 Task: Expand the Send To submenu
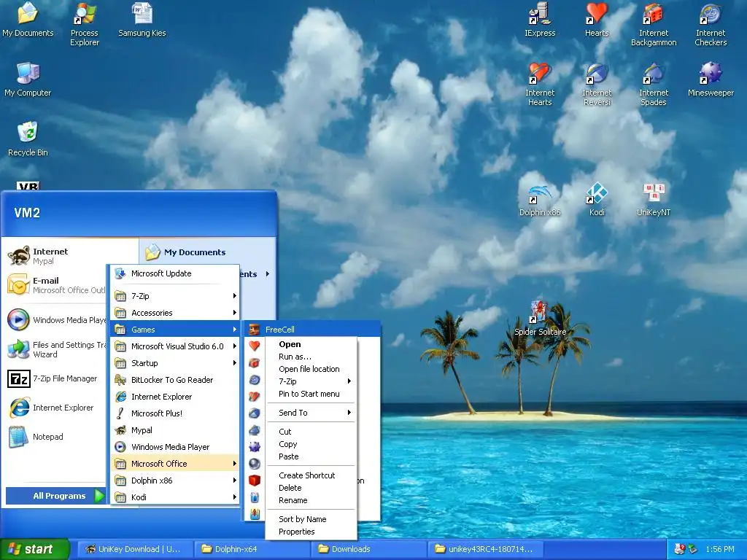(311, 413)
